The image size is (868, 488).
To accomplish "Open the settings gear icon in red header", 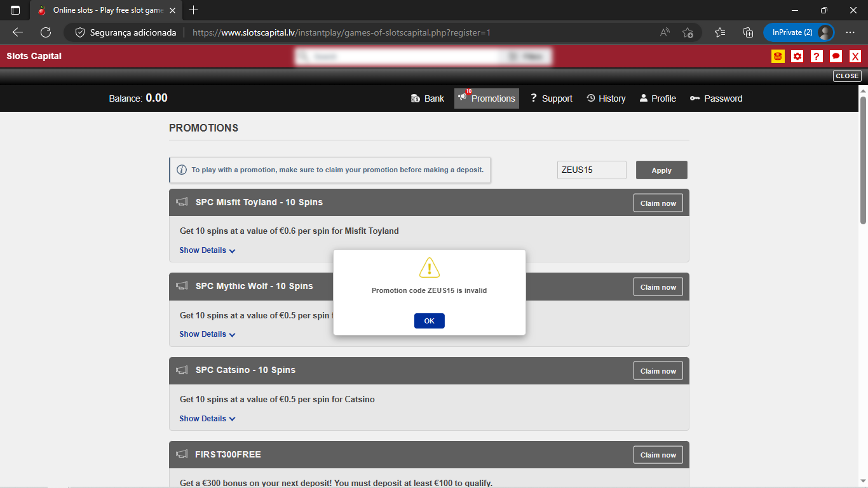I will 797,57.
